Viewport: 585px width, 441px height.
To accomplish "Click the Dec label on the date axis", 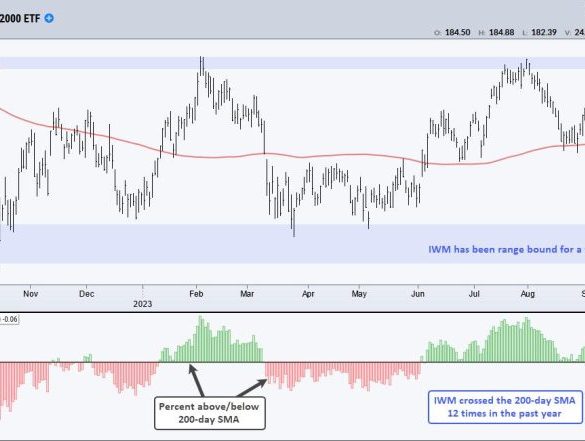I will tap(87, 294).
